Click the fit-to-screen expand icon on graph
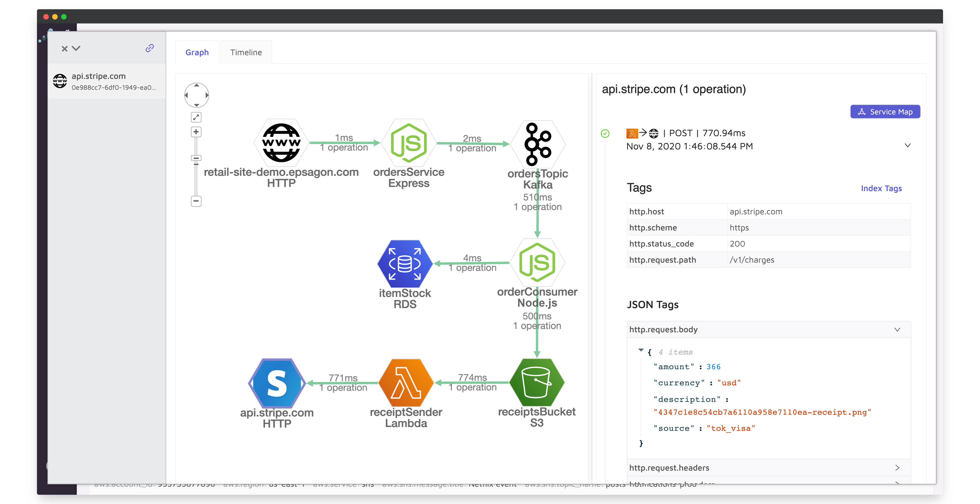The width and height of the screenshot is (980, 504). coord(196,117)
